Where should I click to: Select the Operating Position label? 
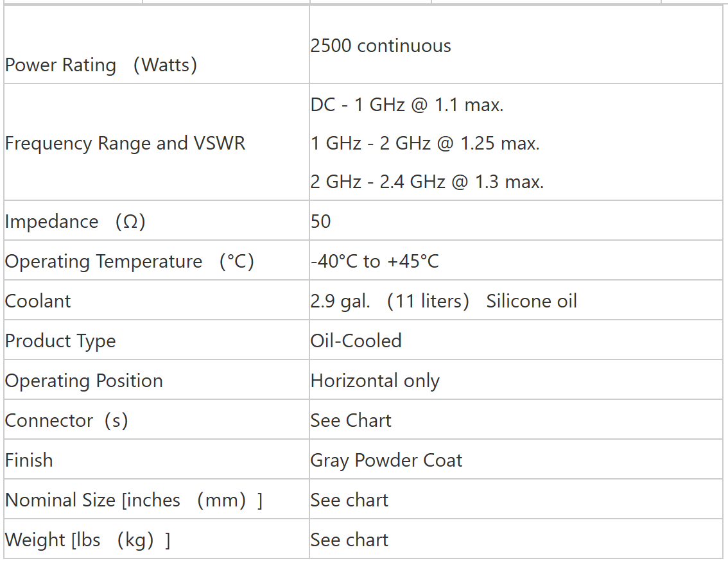click(83, 381)
